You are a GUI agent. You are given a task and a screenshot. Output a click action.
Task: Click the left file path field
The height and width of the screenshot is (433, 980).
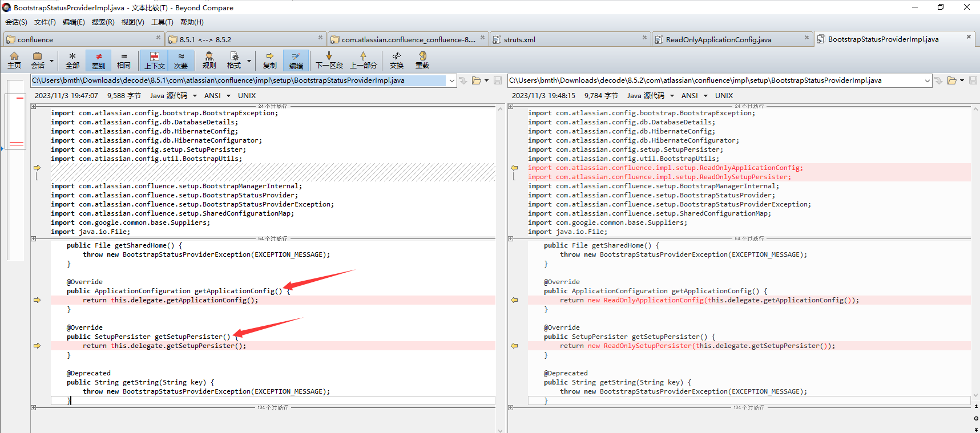click(239, 80)
